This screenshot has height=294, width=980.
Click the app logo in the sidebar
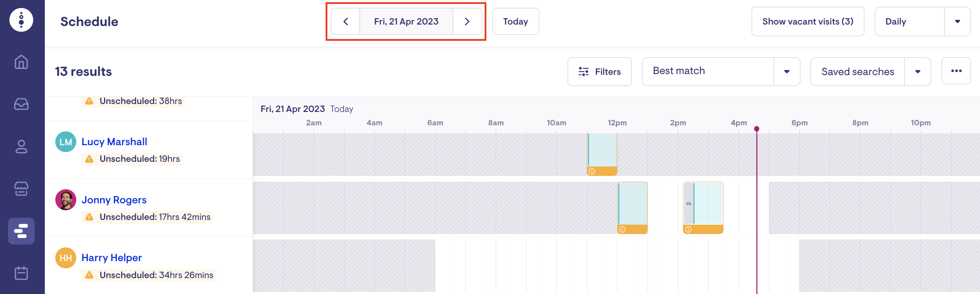tap(21, 20)
